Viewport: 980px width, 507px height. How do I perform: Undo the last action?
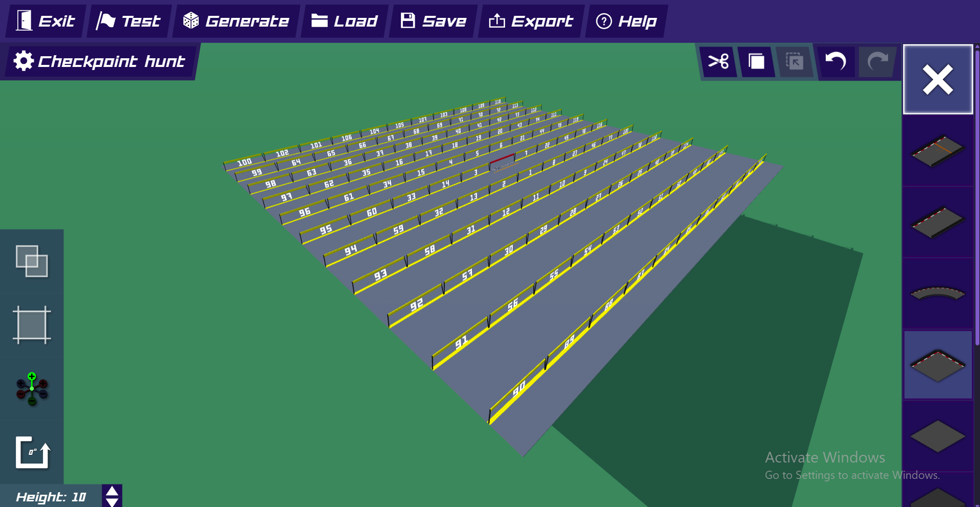click(x=836, y=62)
